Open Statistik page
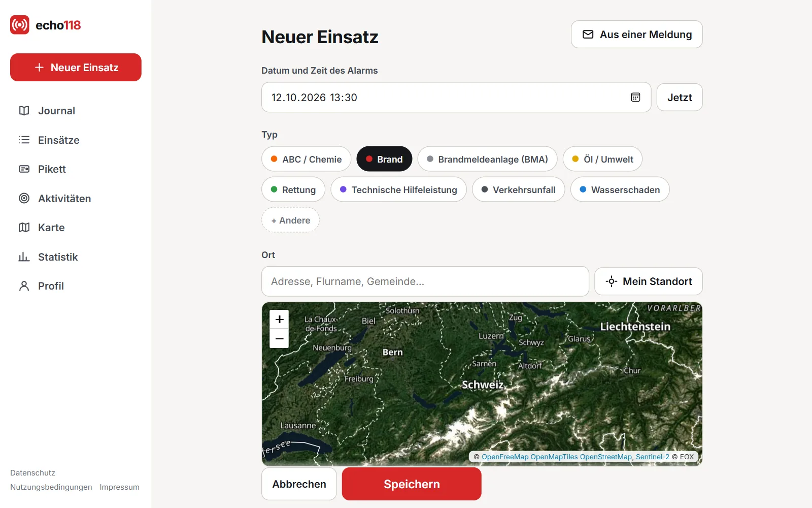Viewport: 812px width, 508px height. point(76,257)
